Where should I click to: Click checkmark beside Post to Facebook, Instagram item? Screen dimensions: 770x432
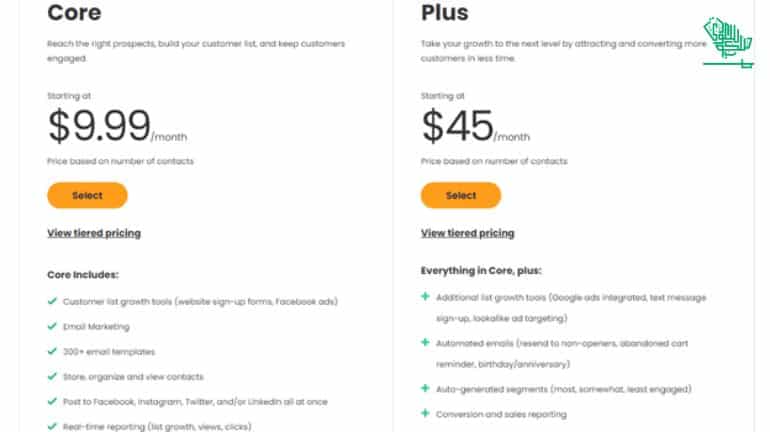[x=52, y=401]
